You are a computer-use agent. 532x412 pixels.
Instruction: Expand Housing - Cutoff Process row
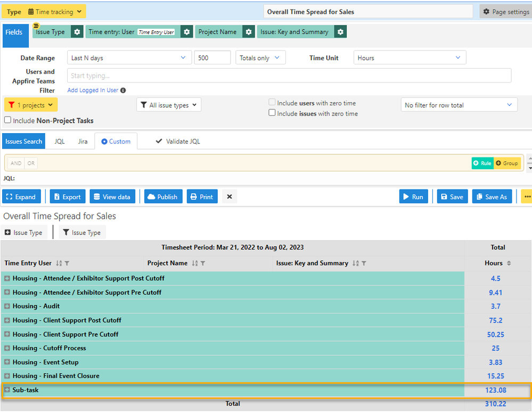(x=7, y=348)
